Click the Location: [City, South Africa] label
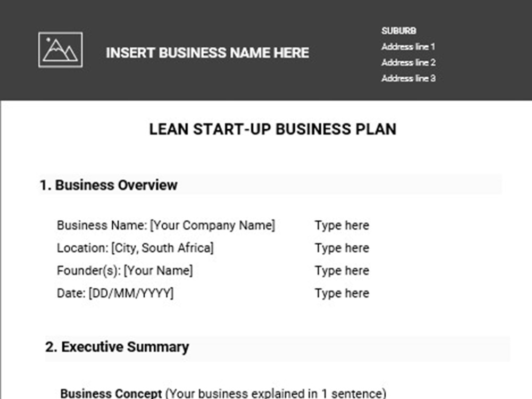Viewport: 532px width, 399px height. click(135, 248)
